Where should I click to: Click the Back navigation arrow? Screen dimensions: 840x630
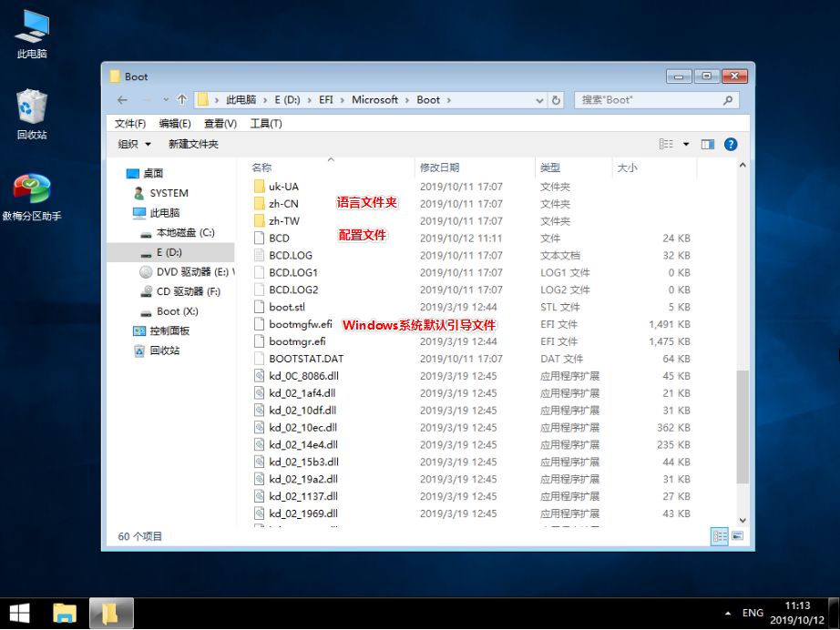(121, 100)
